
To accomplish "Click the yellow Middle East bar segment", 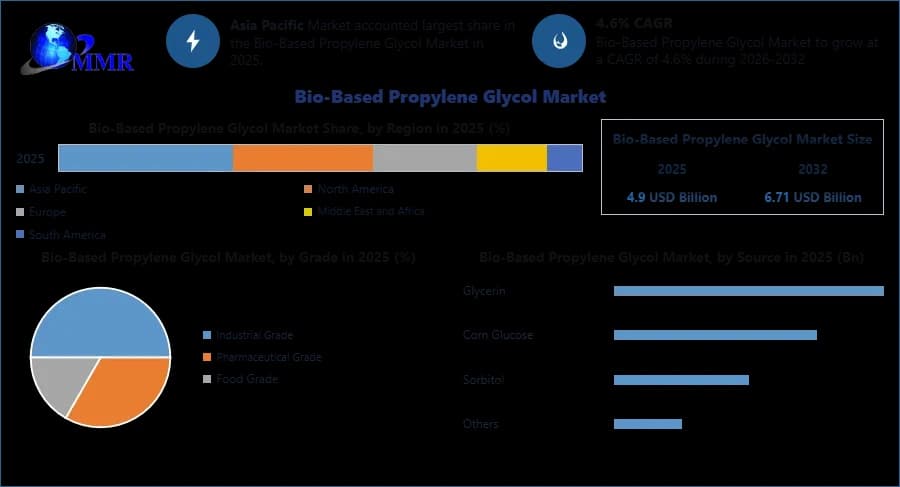I will click(x=511, y=158).
